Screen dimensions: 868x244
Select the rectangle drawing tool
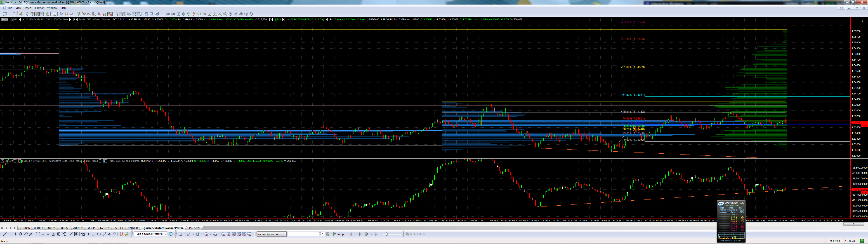click(94, 234)
